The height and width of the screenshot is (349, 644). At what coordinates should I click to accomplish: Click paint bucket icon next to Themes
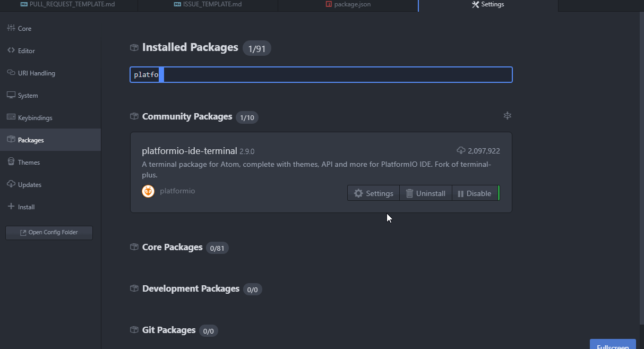pyautogui.click(x=11, y=162)
